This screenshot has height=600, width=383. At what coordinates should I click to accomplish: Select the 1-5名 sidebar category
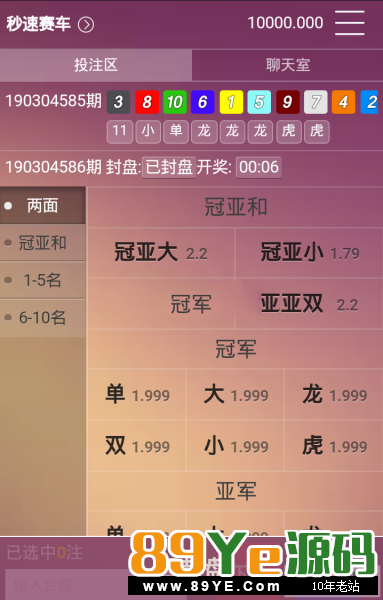click(42, 280)
